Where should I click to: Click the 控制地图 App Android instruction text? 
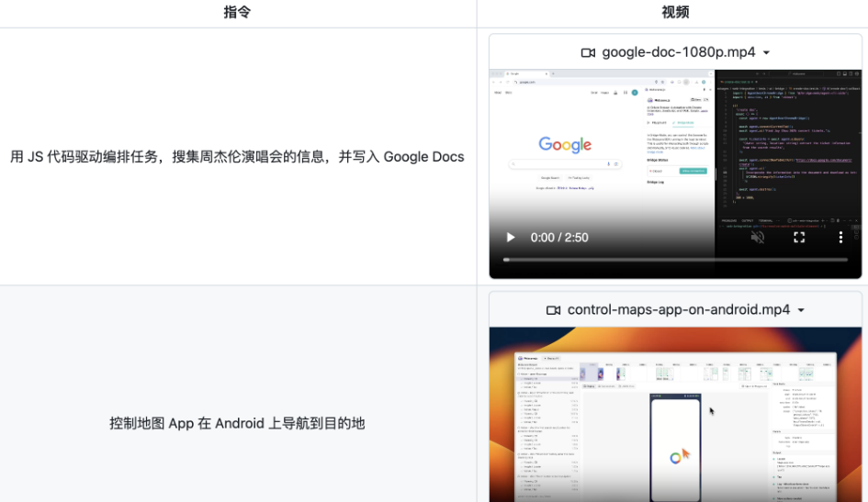[x=237, y=423]
